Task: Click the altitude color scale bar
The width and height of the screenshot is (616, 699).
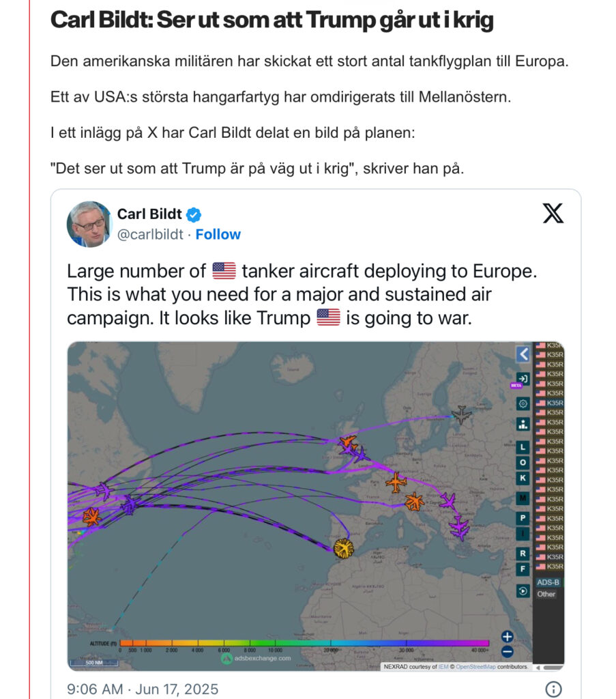Action: (x=304, y=643)
